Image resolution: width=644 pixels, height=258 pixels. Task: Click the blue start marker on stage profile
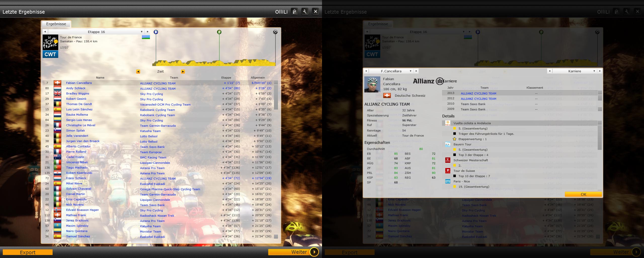tap(156, 32)
